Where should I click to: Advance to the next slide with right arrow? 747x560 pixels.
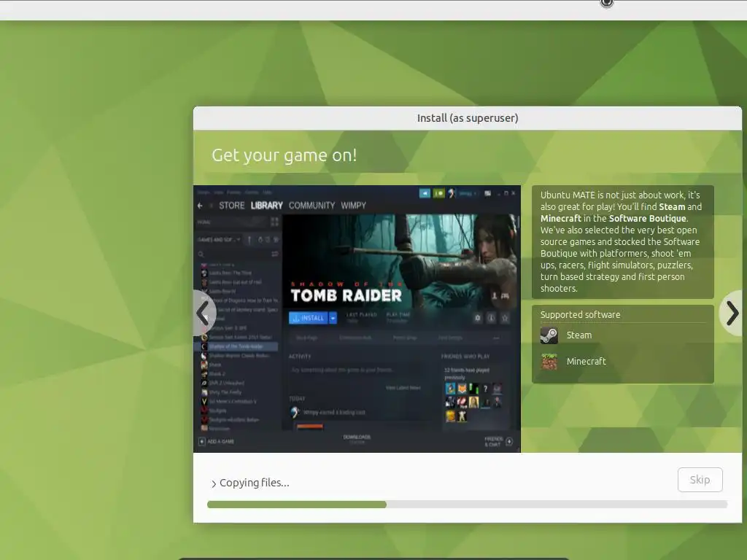(x=732, y=314)
